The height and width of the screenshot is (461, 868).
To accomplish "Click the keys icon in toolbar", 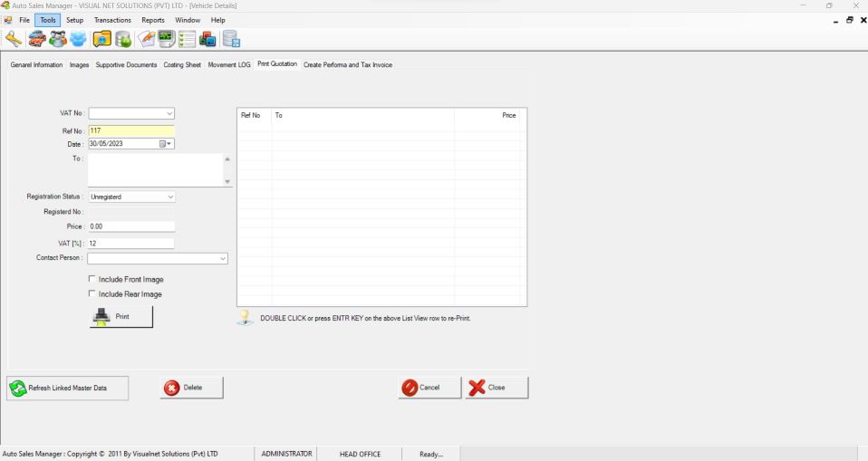I will 14,39.
